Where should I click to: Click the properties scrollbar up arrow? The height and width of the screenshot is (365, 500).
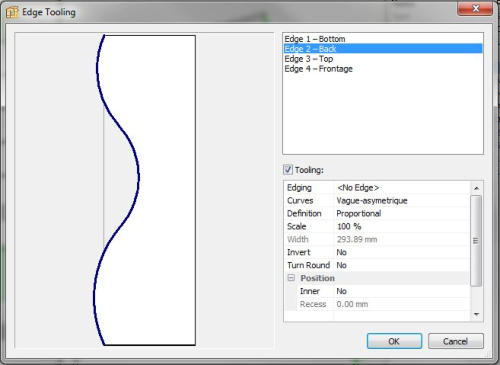click(476, 188)
